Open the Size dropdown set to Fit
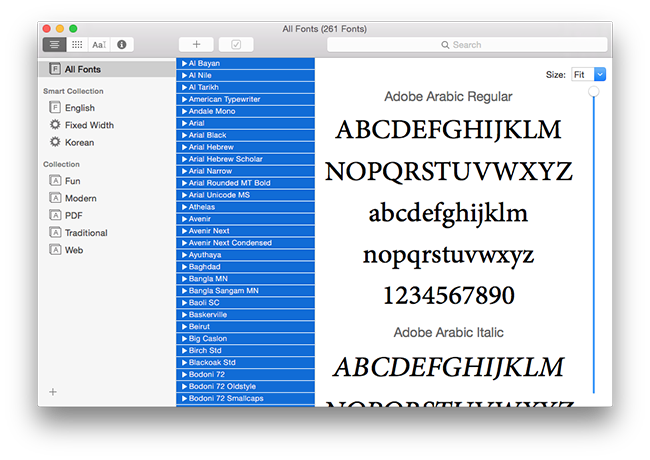The height and width of the screenshot is (460, 650). (x=587, y=74)
